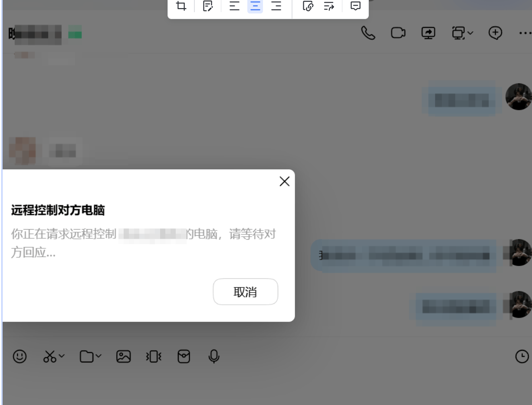Viewport: 532px width, 405px height.
Task: Open chat history clock icon
Action: pyautogui.click(x=522, y=356)
